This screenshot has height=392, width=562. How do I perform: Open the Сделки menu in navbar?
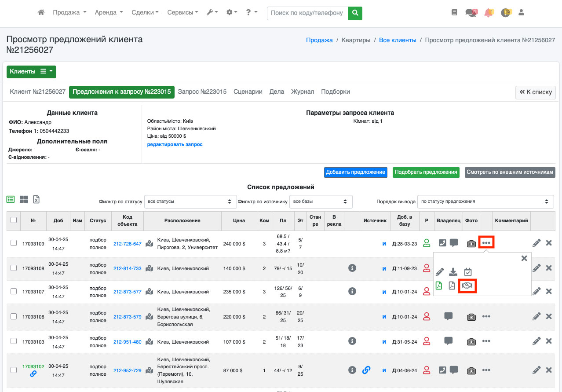tap(145, 13)
